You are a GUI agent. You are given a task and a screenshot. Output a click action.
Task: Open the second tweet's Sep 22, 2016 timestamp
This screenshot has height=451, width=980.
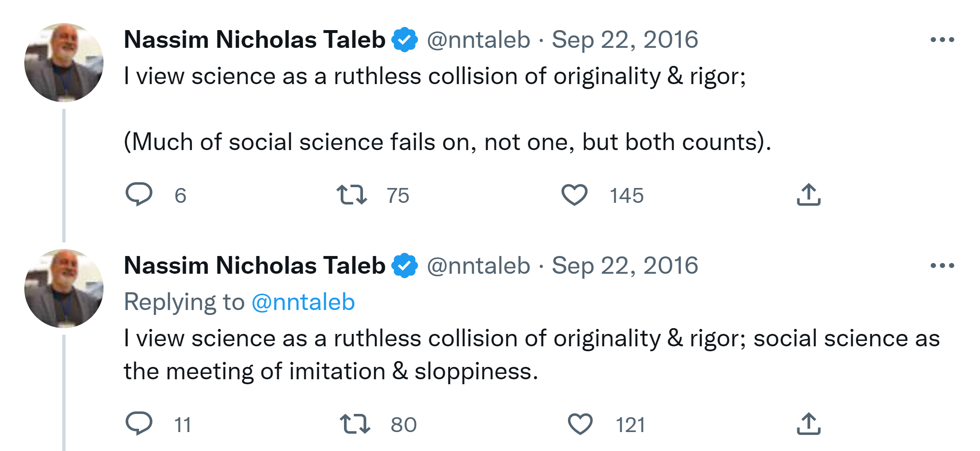click(625, 265)
